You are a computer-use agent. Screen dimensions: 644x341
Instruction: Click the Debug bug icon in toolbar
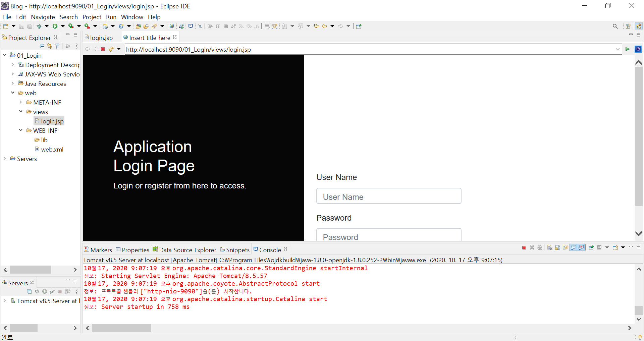click(x=39, y=26)
